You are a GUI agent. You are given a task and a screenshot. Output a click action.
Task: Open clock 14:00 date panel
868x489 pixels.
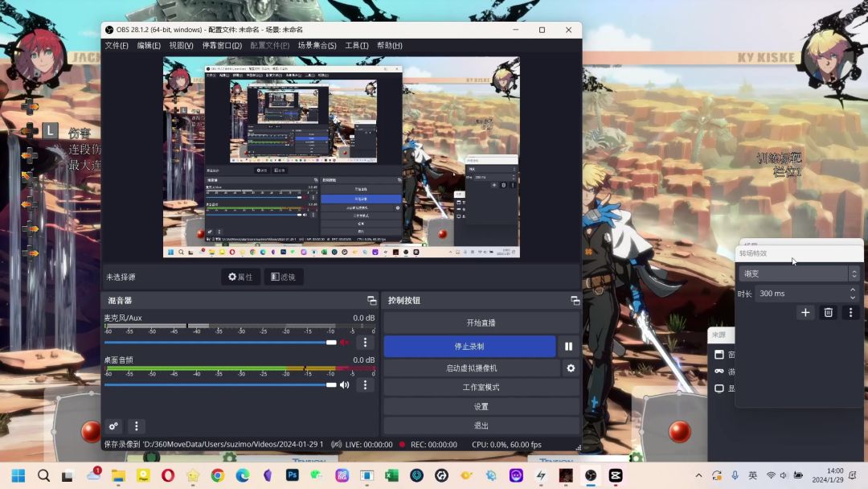(828, 475)
